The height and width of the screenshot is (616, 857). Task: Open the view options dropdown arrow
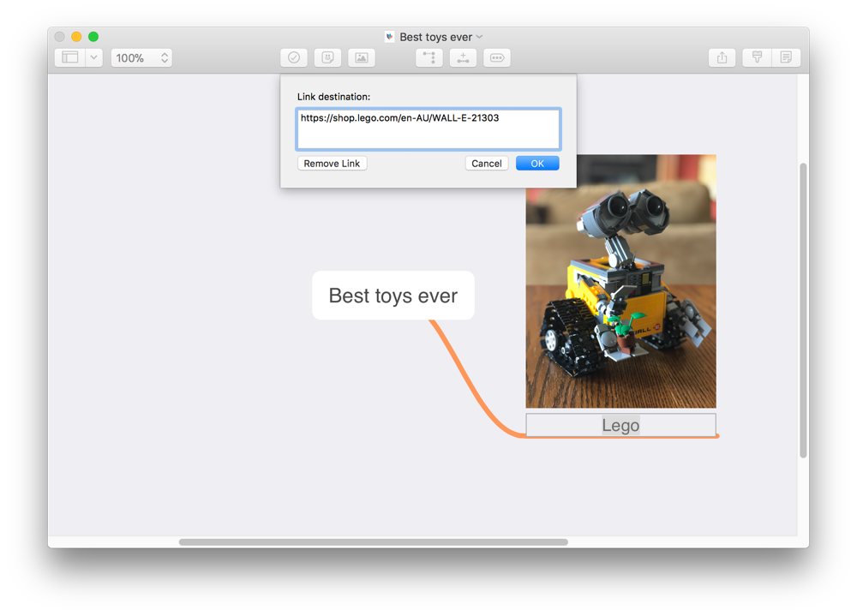pos(94,57)
